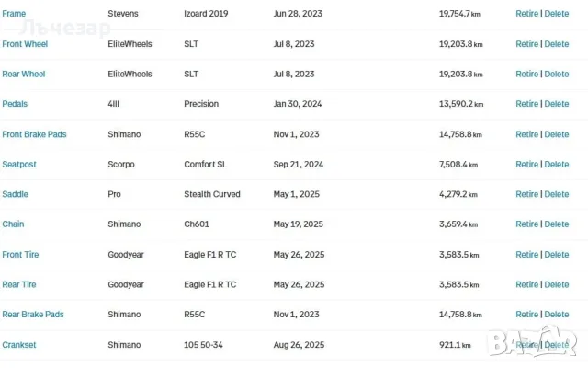Open the Rear Tire component link
The height and width of the screenshot is (368, 588).
click(19, 284)
